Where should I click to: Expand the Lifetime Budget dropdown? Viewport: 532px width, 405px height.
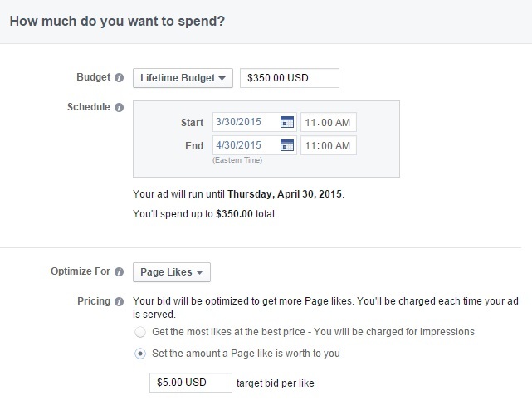183,78
